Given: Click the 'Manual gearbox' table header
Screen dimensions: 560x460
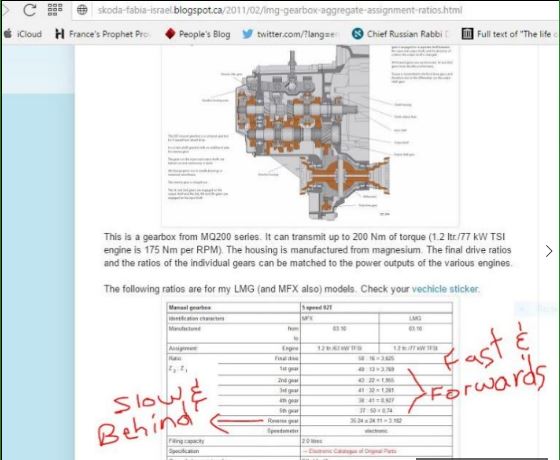Looking at the screenshot, I should click(x=190, y=308).
